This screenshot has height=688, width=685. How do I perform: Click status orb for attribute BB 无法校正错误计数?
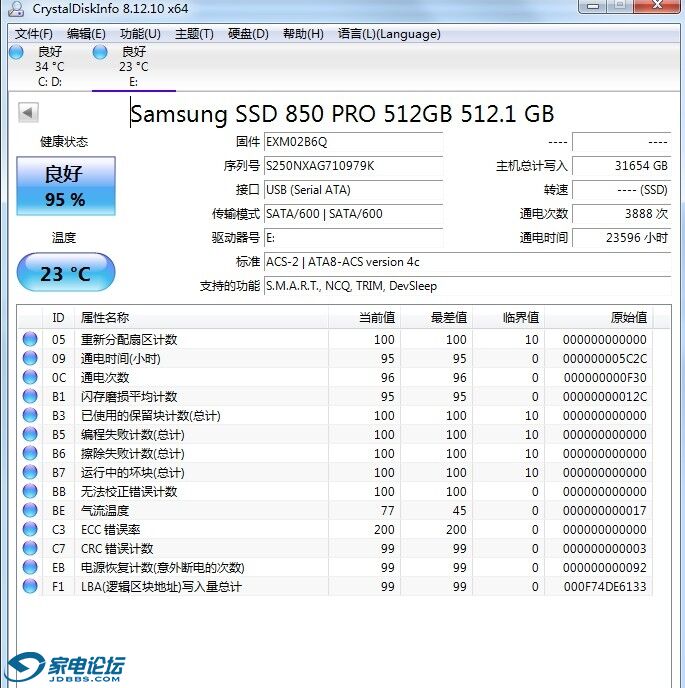click(x=30, y=491)
